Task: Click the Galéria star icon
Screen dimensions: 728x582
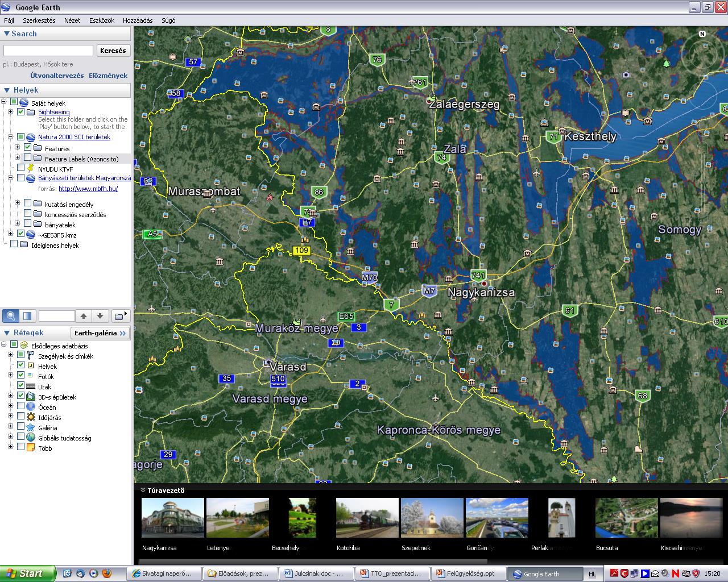Action: pyautogui.click(x=31, y=427)
